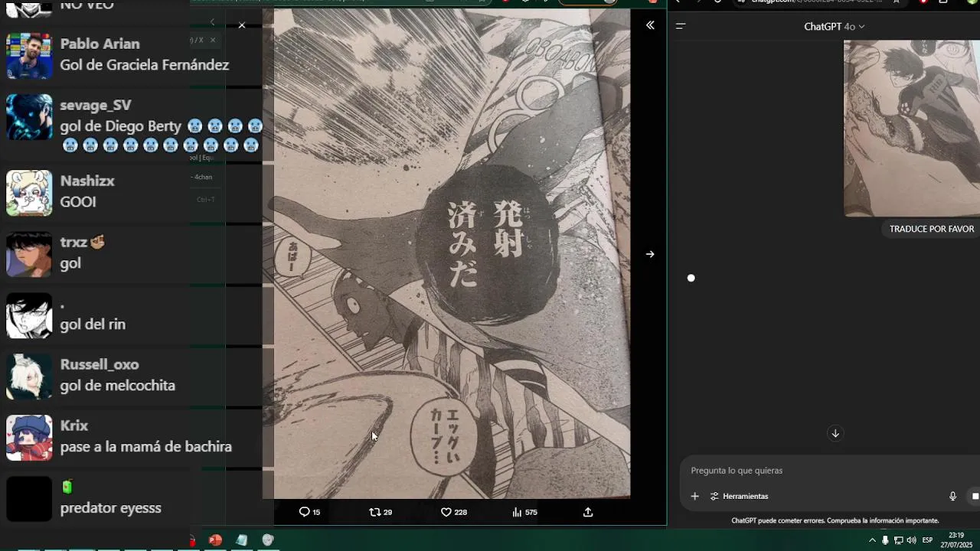The image size is (980, 551).
Task: Focus the 'Pregunta lo que quieras' input field
Action: pos(830,471)
